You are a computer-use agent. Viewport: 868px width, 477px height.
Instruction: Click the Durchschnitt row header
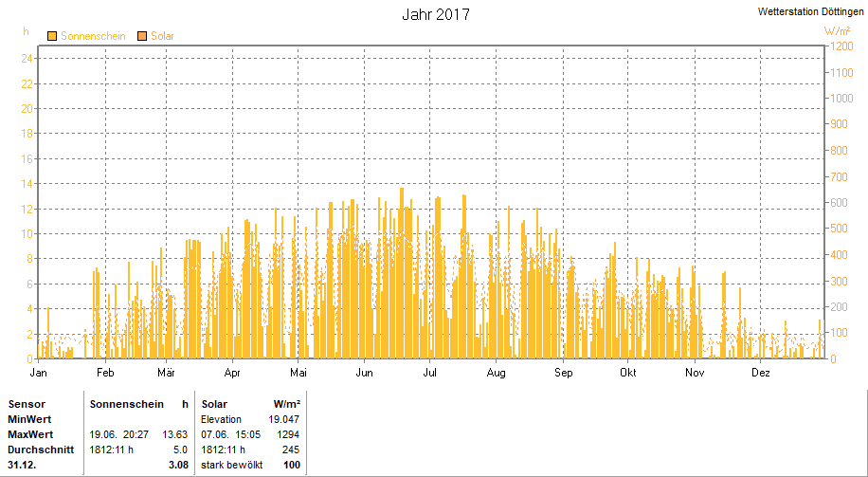click(x=41, y=449)
